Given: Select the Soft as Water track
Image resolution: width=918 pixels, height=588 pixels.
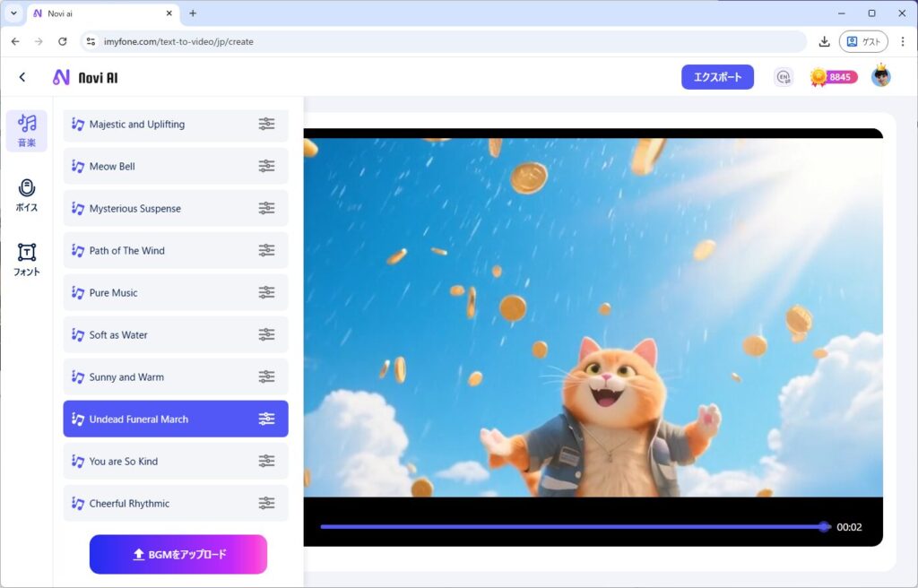Looking at the screenshot, I should tap(118, 335).
